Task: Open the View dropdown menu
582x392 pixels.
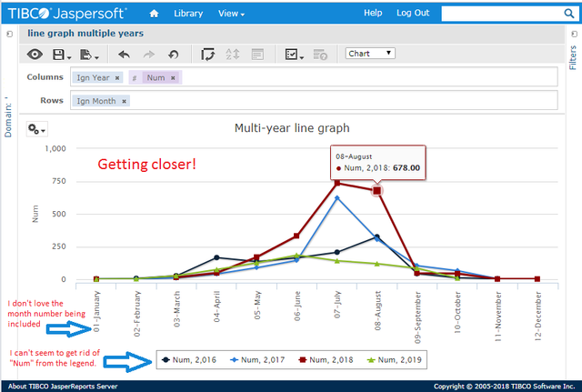Action: click(x=231, y=14)
